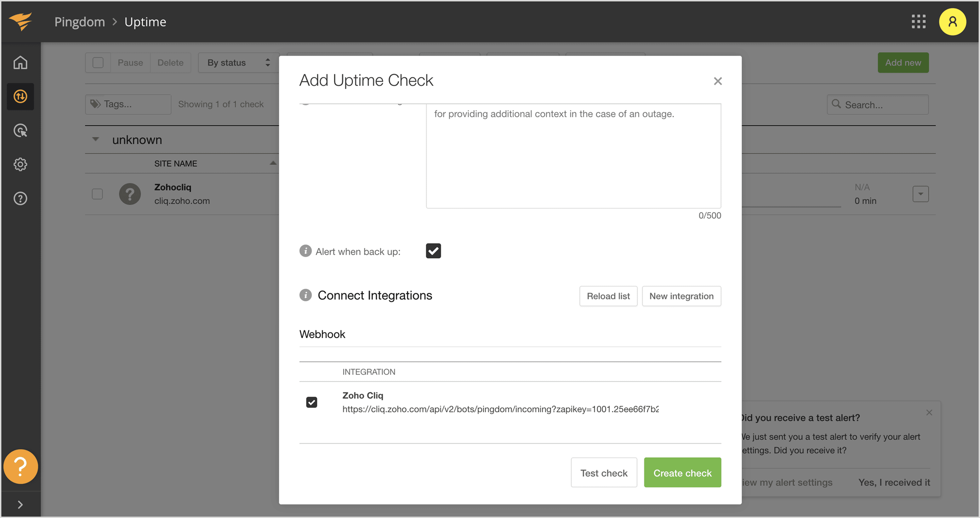Click the Zoho Cliq integration name
This screenshot has width=980, height=518.
pos(362,396)
